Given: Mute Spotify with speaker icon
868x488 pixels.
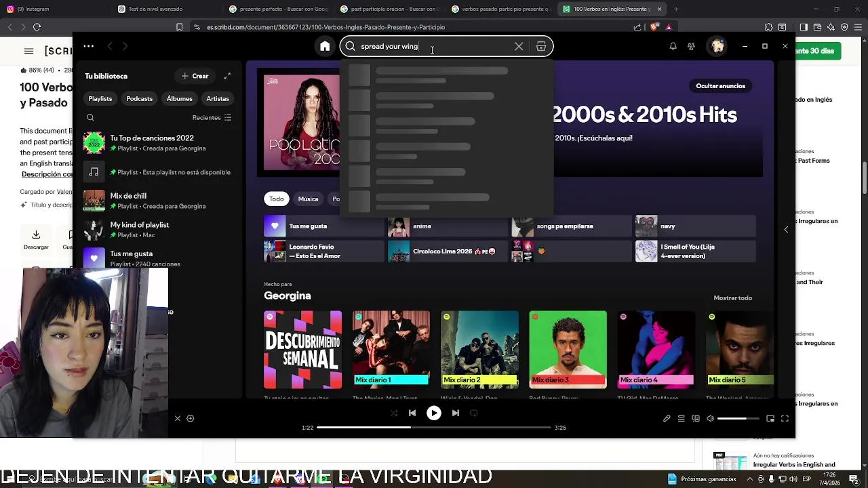Looking at the screenshot, I should point(710,419).
